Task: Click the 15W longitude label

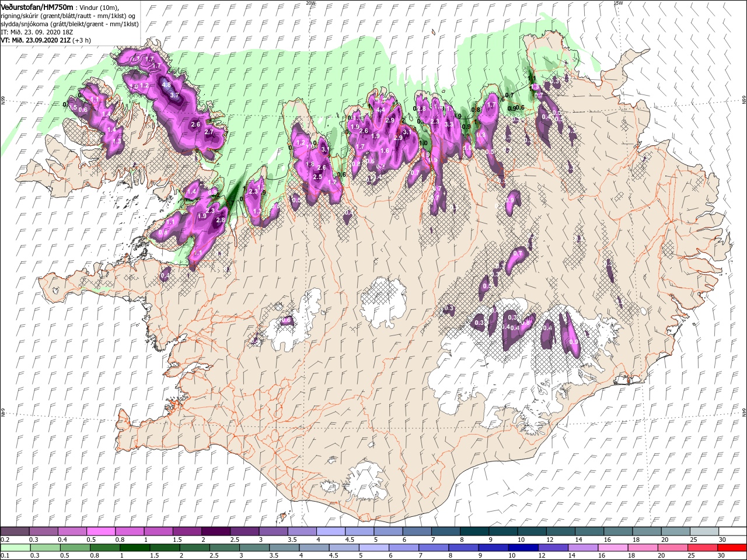Action: point(618,3)
